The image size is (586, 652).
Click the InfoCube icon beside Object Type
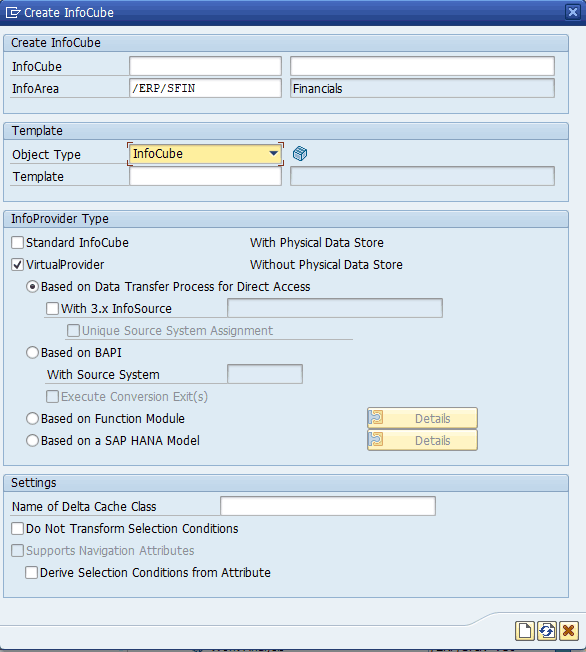(300, 153)
